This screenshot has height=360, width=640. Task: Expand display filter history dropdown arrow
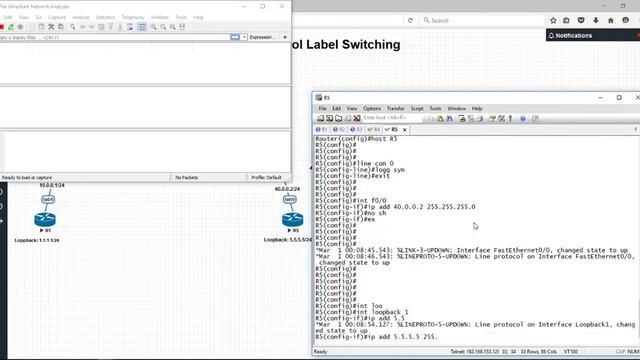(x=244, y=37)
